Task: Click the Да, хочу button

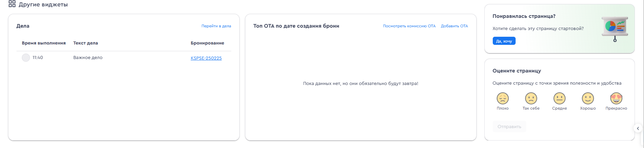Action: click(x=504, y=41)
